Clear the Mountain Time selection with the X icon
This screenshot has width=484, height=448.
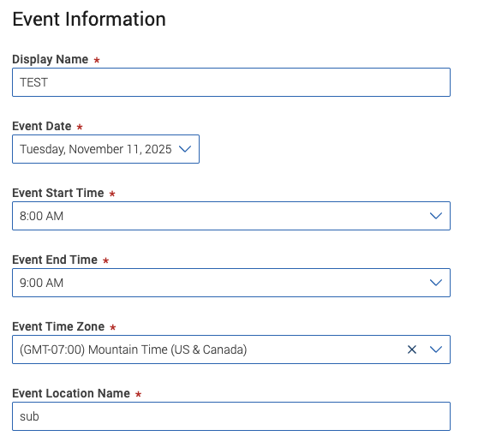[x=412, y=349]
